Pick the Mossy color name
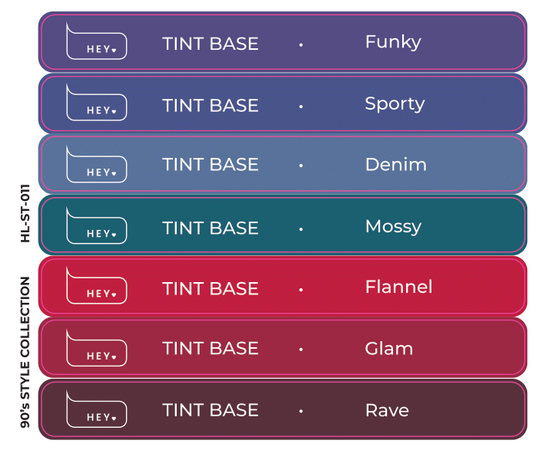 tap(393, 227)
